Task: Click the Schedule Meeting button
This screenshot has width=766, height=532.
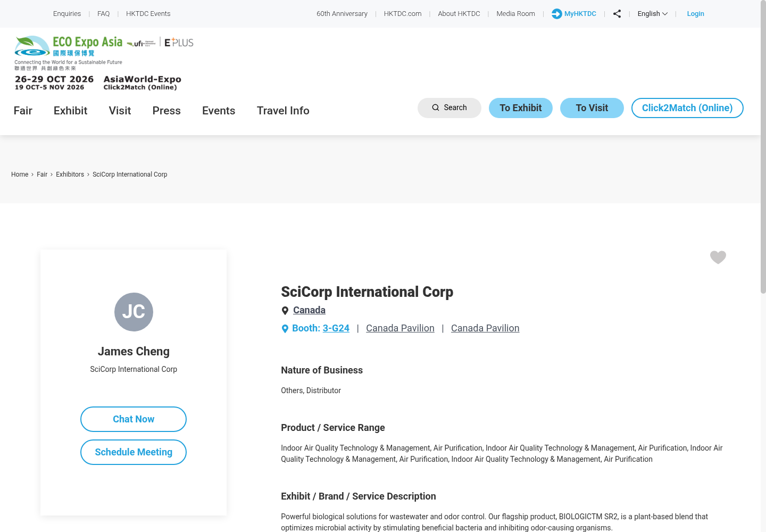Action: [134, 452]
